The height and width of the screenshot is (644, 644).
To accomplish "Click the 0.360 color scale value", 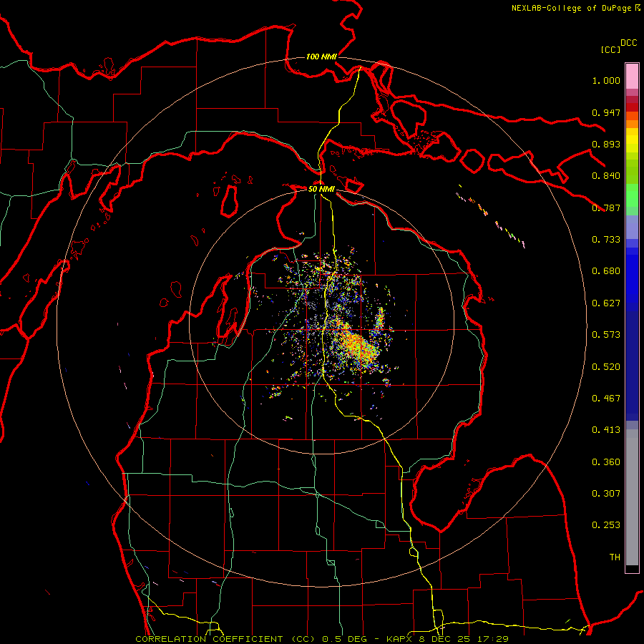I will tap(606, 462).
